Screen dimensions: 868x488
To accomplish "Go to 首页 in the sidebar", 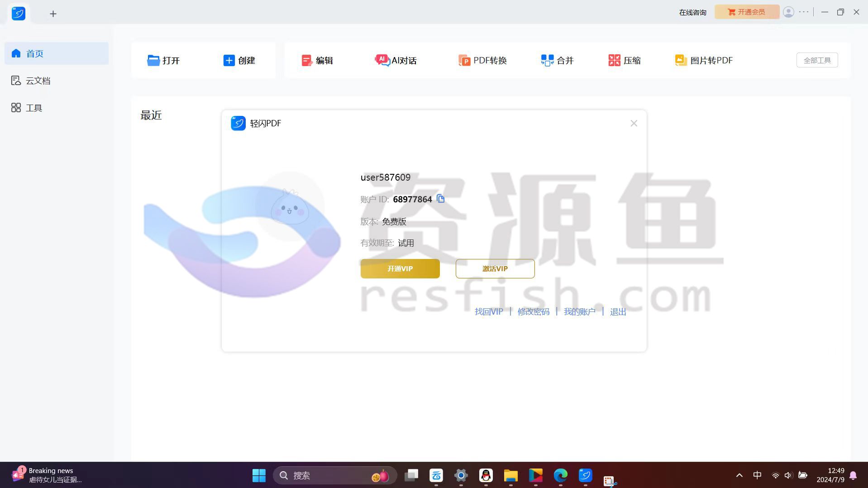I will (x=57, y=53).
